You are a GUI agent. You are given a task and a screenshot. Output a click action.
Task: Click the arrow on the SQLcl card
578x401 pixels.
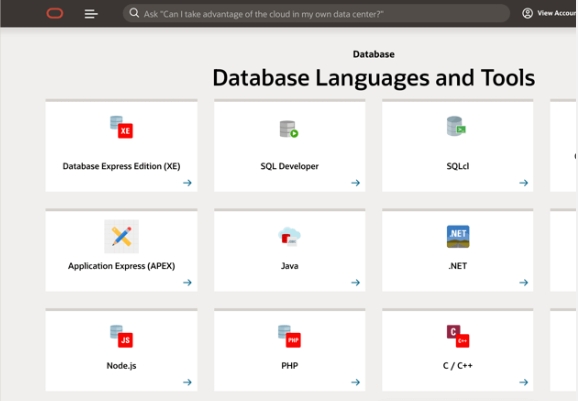coord(523,183)
